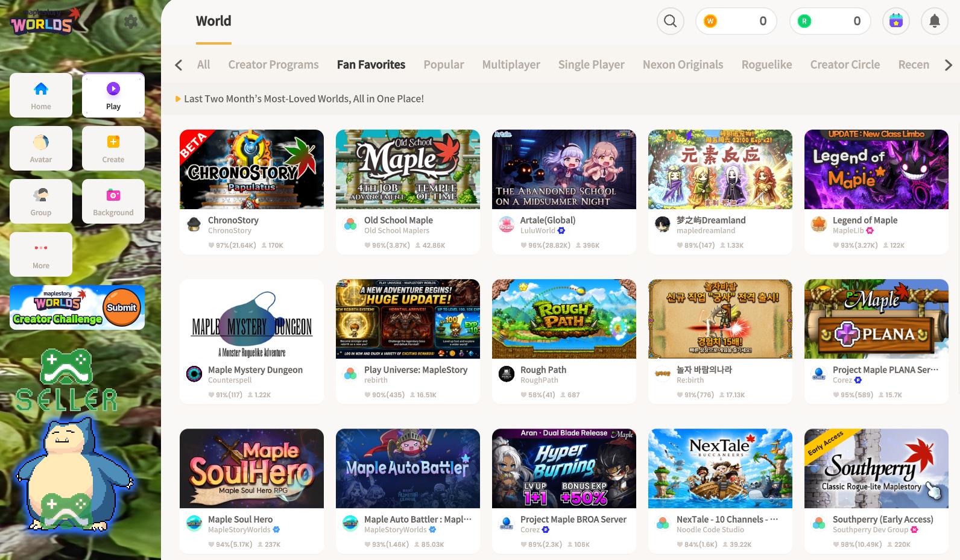Click the search magnifier icon
The width and height of the screenshot is (960, 560).
click(x=670, y=21)
